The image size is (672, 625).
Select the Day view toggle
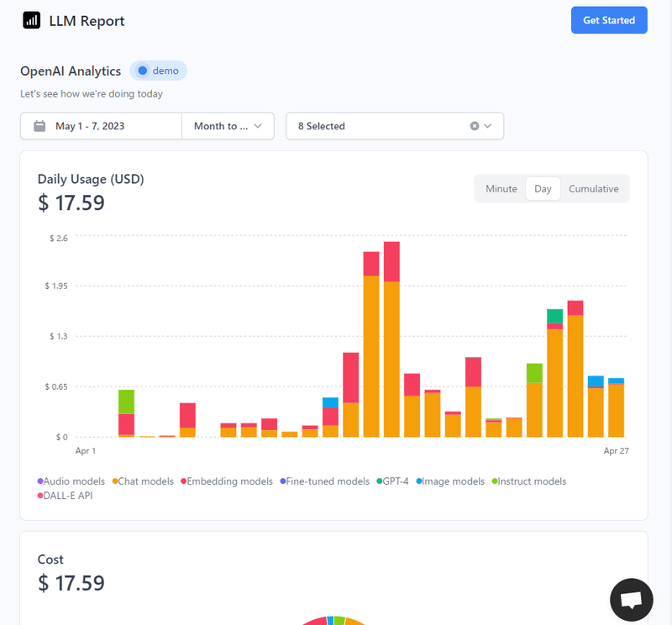pos(543,189)
